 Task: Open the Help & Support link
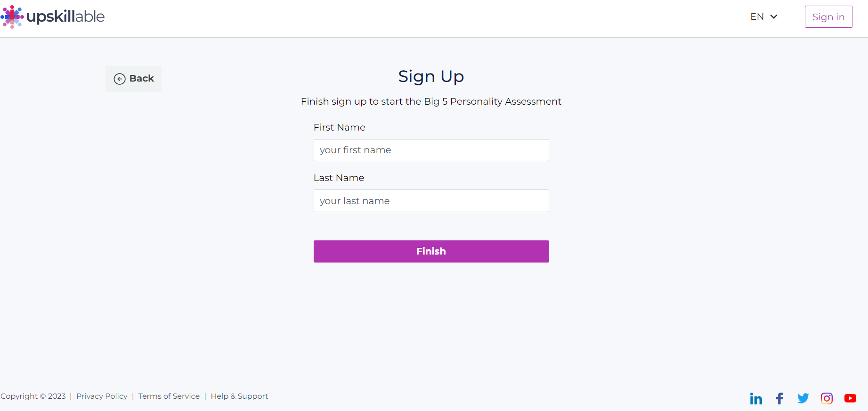point(239,396)
